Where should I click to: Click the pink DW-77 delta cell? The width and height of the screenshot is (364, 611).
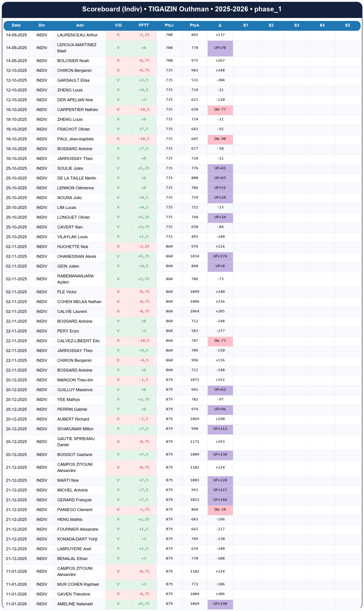tap(220, 110)
